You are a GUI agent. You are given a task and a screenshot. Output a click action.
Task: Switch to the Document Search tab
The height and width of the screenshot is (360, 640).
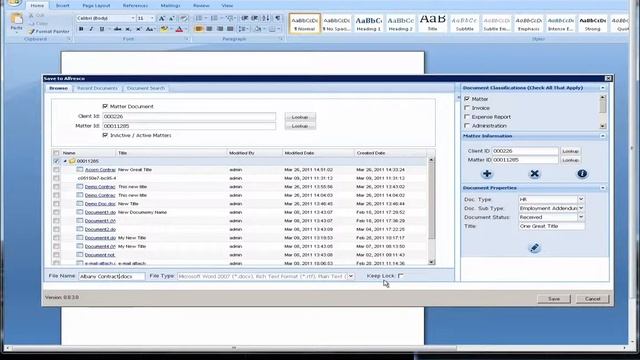146,88
